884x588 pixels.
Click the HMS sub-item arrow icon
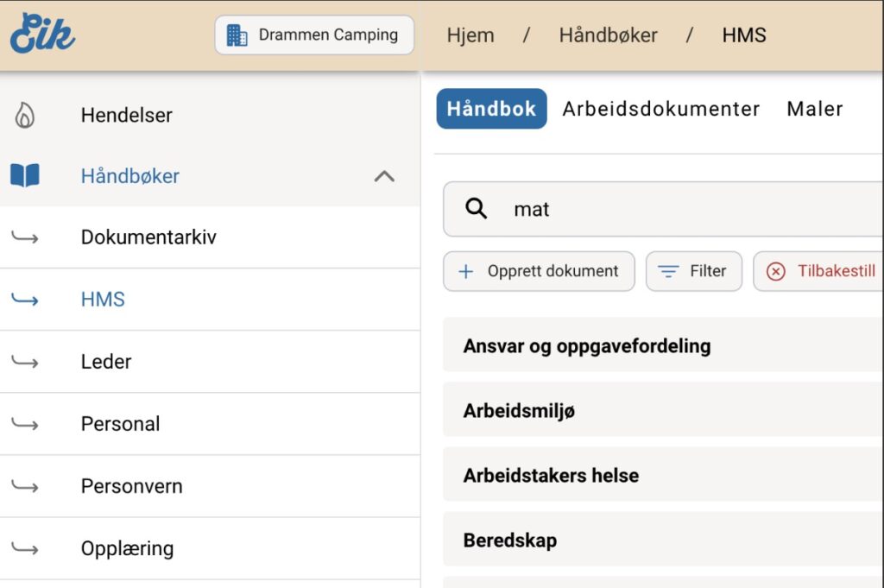point(26,299)
